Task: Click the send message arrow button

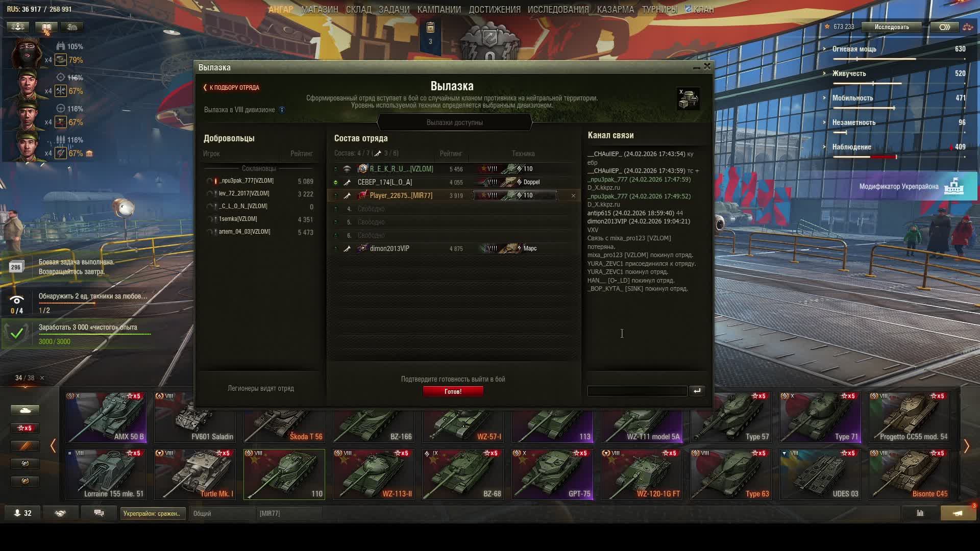Action: [x=697, y=391]
